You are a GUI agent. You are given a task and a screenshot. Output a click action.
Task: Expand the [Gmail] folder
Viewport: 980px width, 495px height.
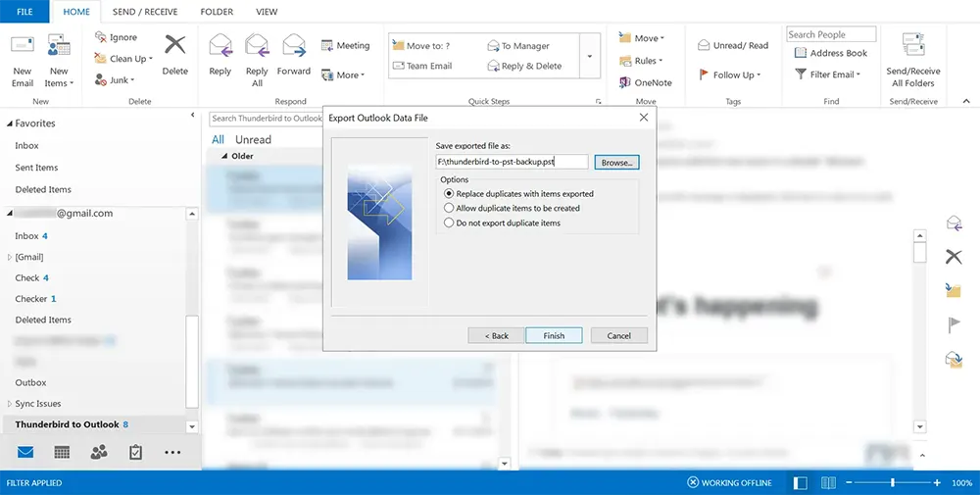[10, 257]
